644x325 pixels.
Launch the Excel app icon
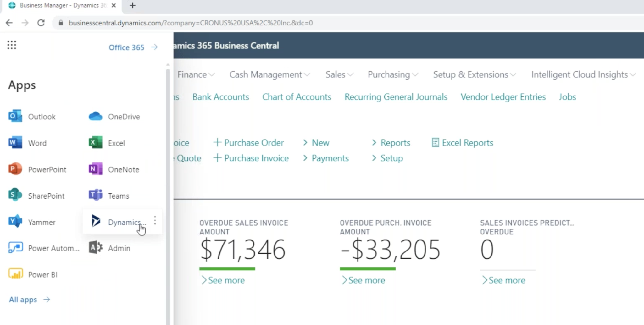point(95,143)
